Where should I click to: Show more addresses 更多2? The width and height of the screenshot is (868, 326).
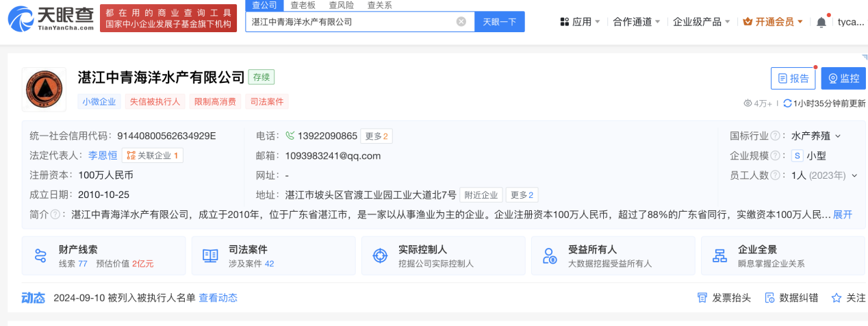(523, 195)
